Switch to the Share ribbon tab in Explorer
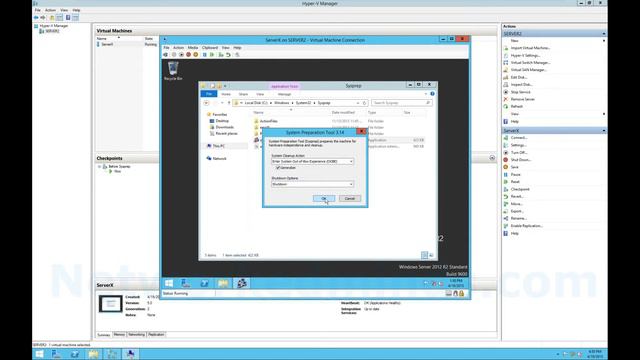640x360 pixels. (x=244, y=94)
